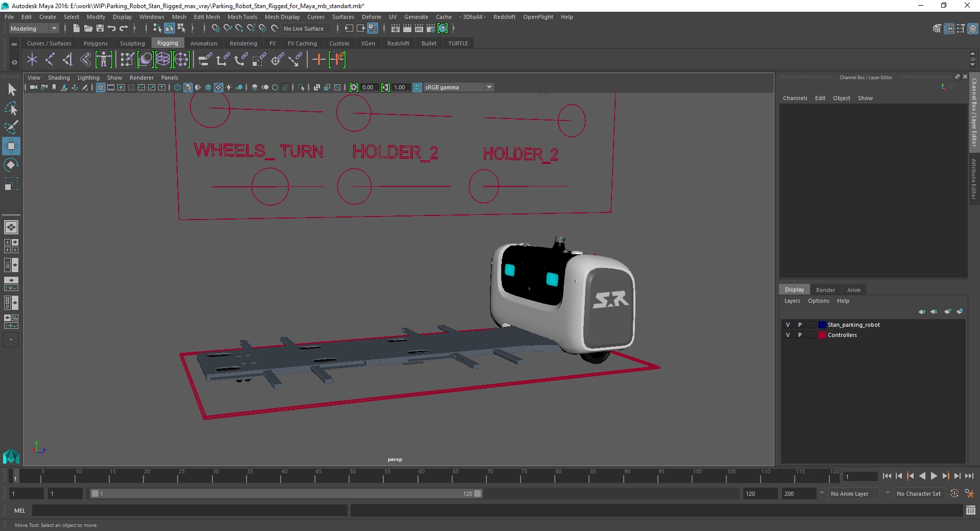Open the shelf tab selector menu
980x531 pixels.
point(14,44)
